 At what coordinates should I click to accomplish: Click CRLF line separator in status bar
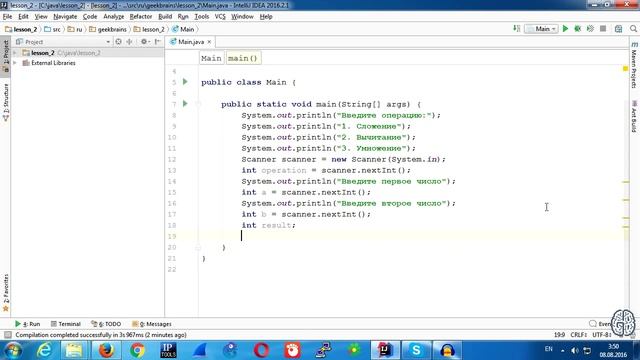[578, 335]
